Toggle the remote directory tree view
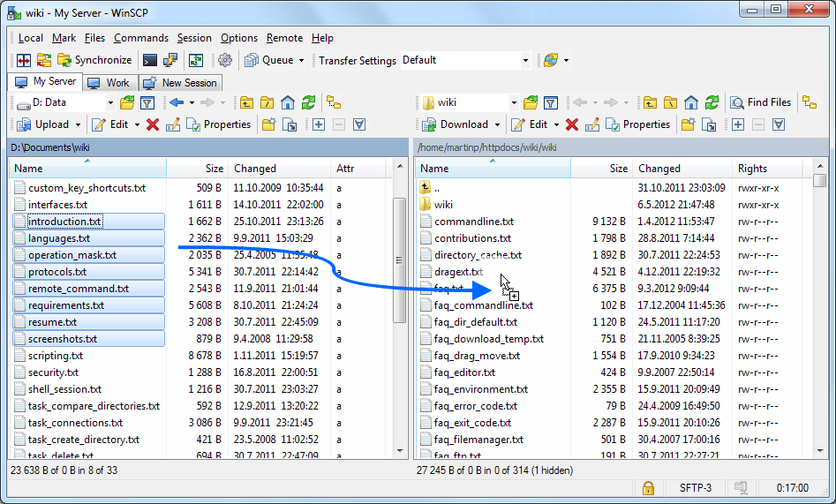 click(x=809, y=102)
